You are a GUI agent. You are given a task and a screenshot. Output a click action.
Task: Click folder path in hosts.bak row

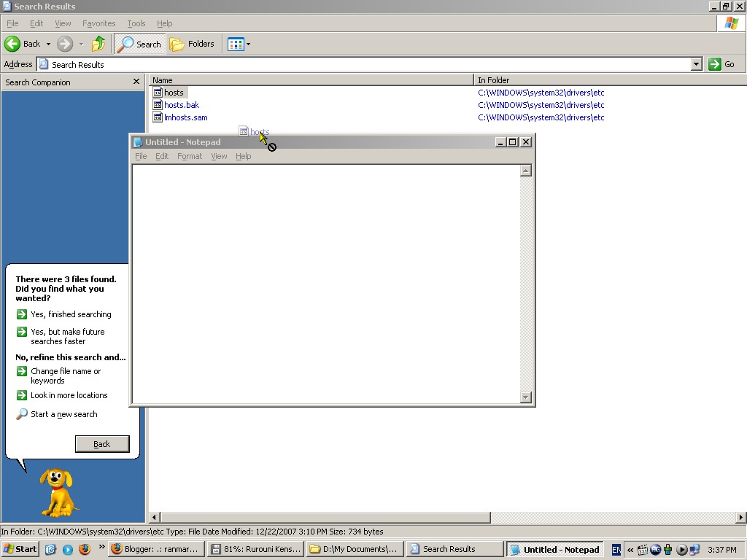541,105
